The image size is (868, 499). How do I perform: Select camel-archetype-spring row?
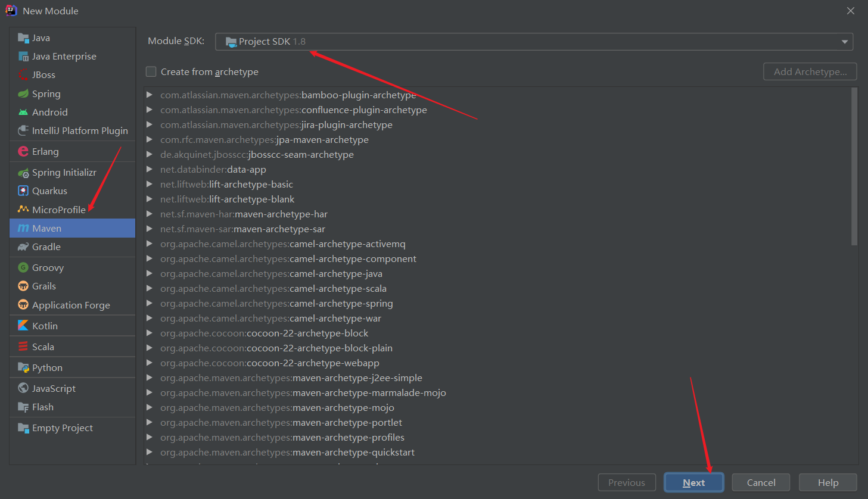pos(498,303)
